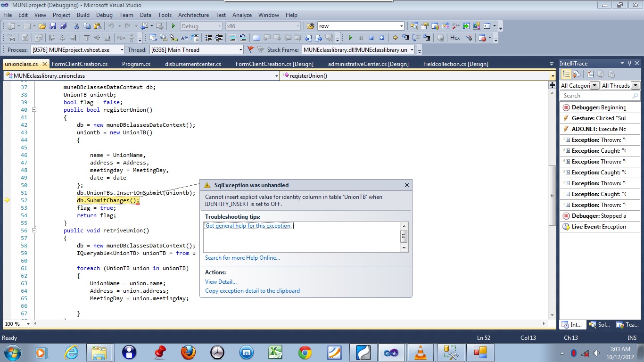Switch to the disbursementcenter.cs tab

[193, 64]
